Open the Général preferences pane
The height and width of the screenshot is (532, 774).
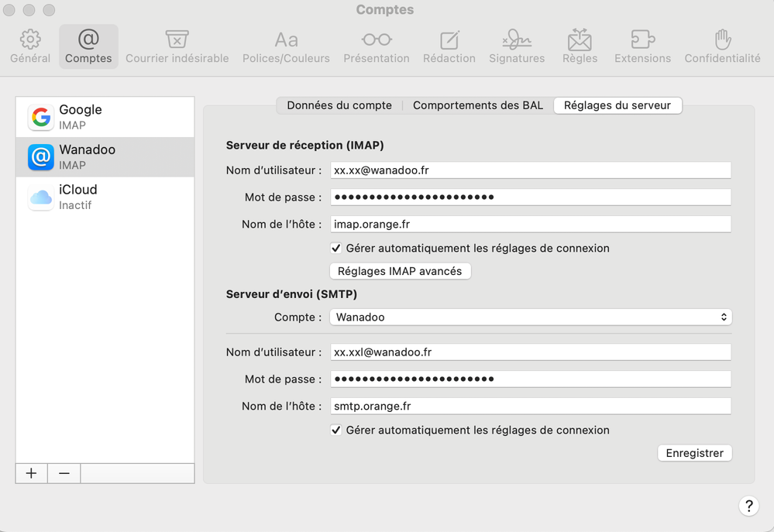(x=30, y=47)
